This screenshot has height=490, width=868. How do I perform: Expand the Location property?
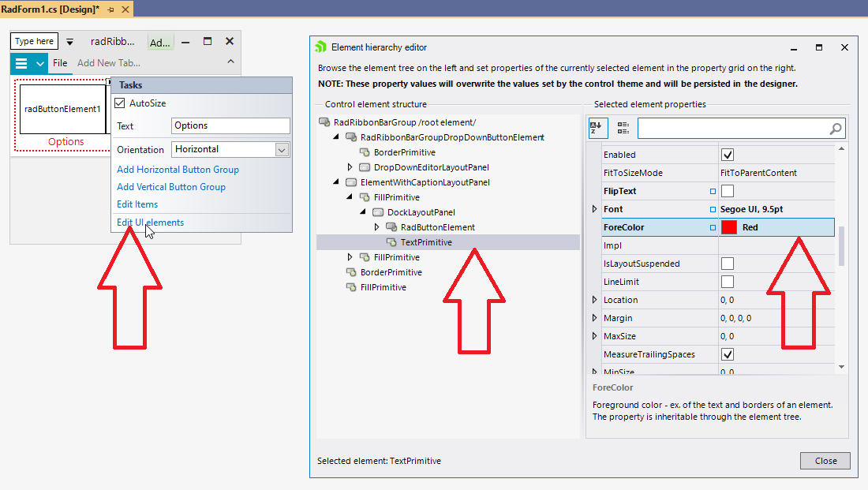point(594,300)
